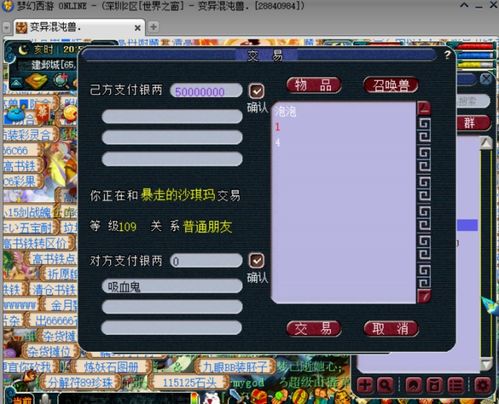Click the 清仓书铁 stall sign
499x404 pixels.
pyautogui.click(x=54, y=290)
